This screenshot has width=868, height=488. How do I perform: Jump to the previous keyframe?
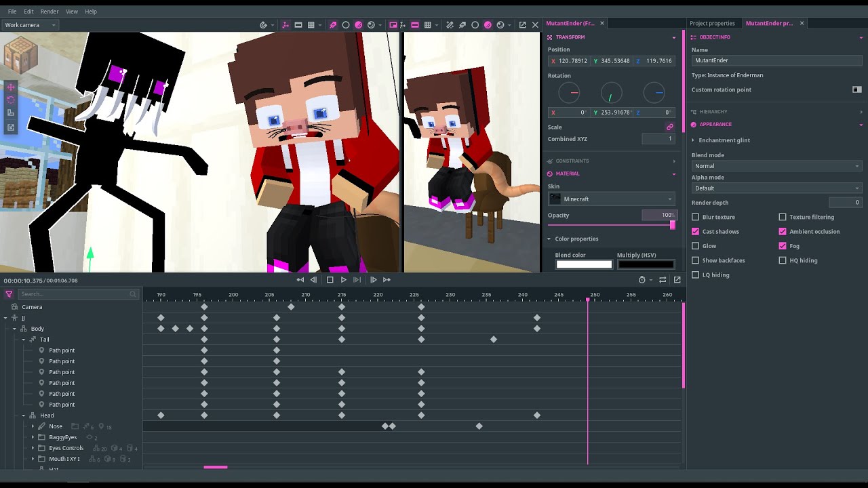click(300, 280)
